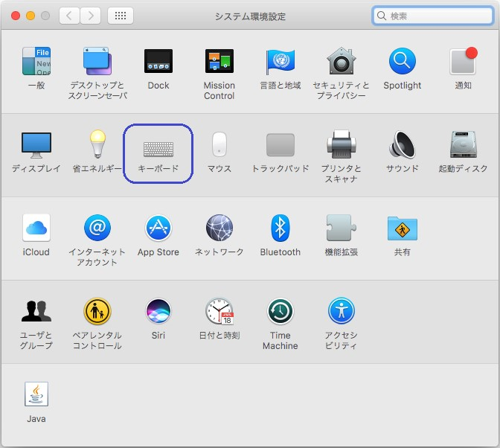
Task: Open セキュリティとプライバシー settings
Action: click(x=341, y=62)
